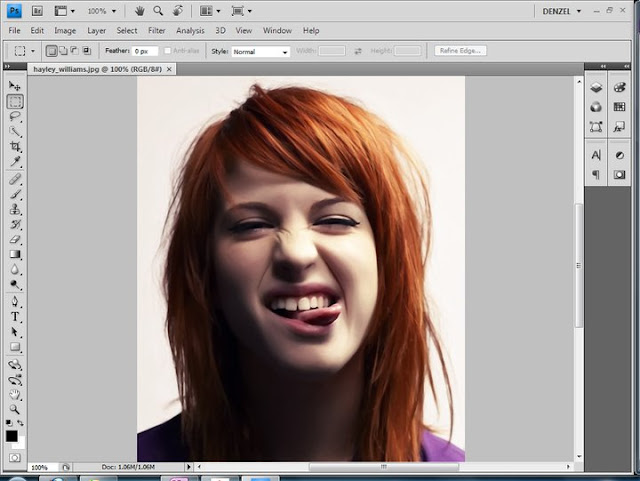Screen dimensions: 640x481
Task: Select the Move tool
Action: coord(15,86)
